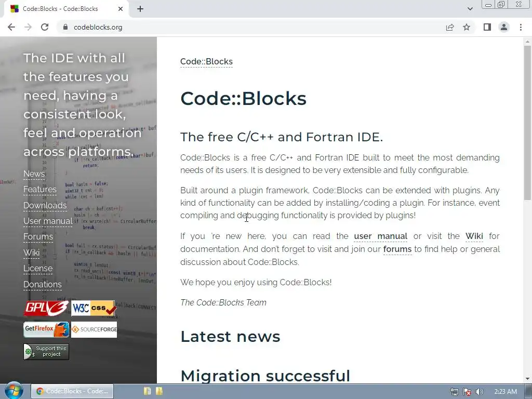Click the Show desktop strip at taskbar end
The height and width of the screenshot is (399, 532).
tap(528, 392)
